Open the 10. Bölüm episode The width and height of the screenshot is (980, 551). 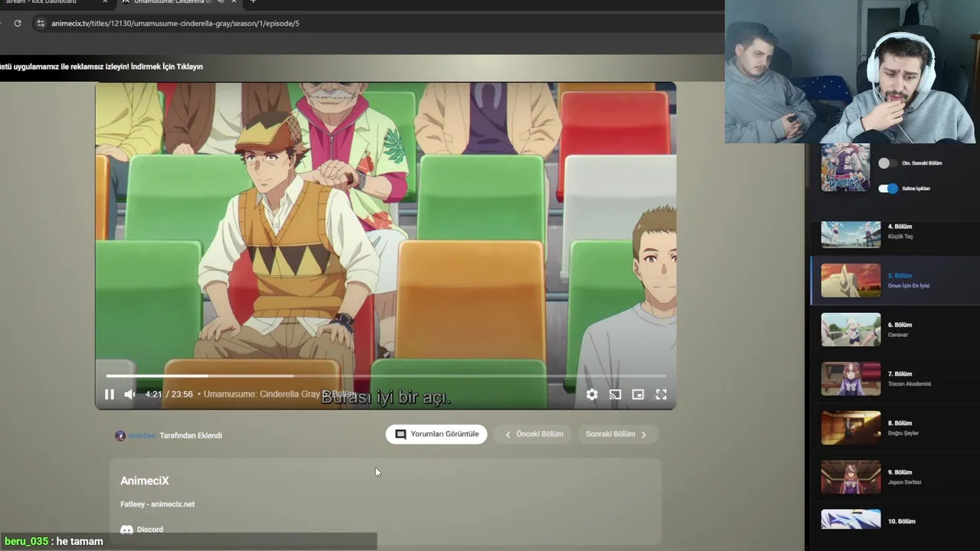pos(894,521)
